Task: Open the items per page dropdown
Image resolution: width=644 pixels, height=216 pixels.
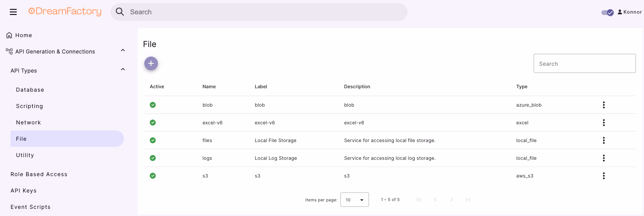Action: (355, 200)
